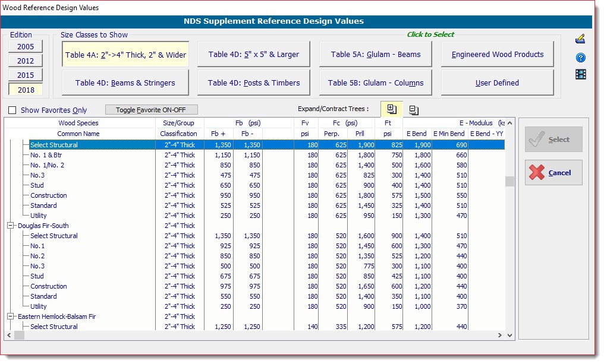Image resolution: width=604 pixels, height=364 pixels.
Task: Open help via the blue question mark icon
Action: point(581,58)
